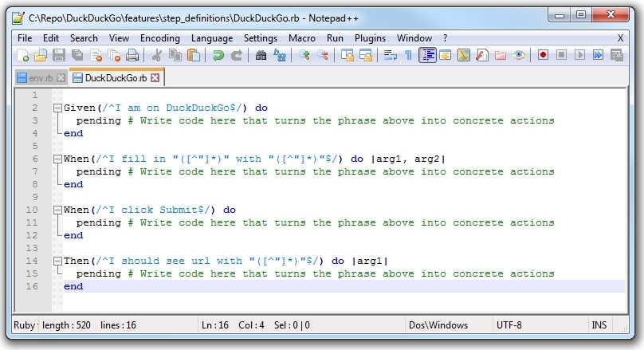Click the Open file folder icon
Screen dimensions: 644x350
point(41,55)
